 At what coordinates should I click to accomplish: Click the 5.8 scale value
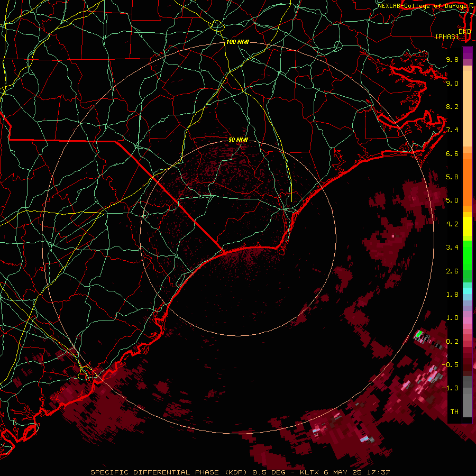pyautogui.click(x=452, y=177)
